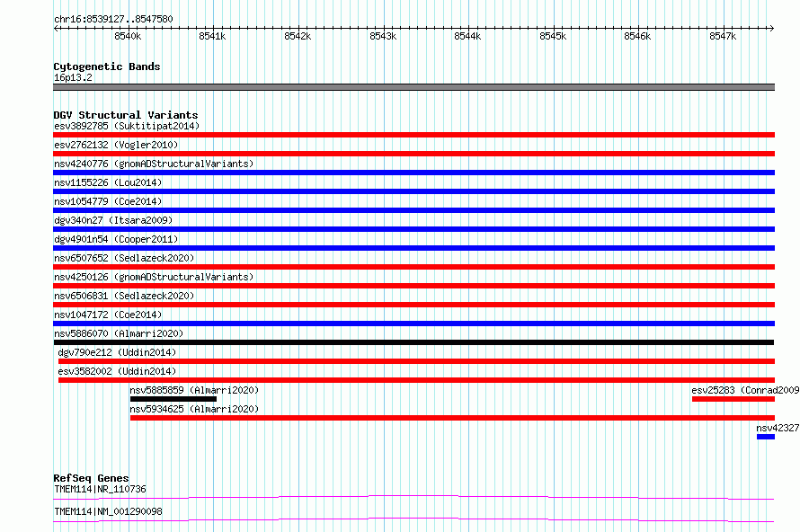Click the magenta line of TMEM114|NR_110736

point(413,497)
